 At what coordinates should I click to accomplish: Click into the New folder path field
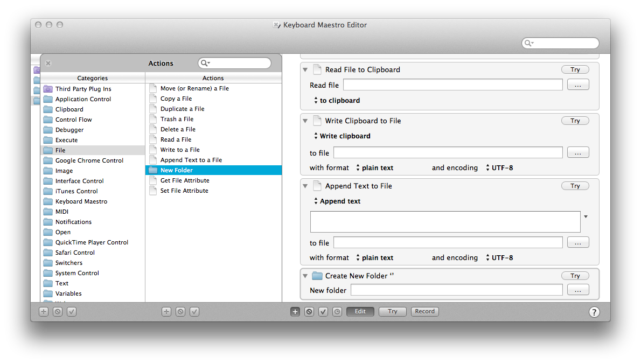coord(457,290)
